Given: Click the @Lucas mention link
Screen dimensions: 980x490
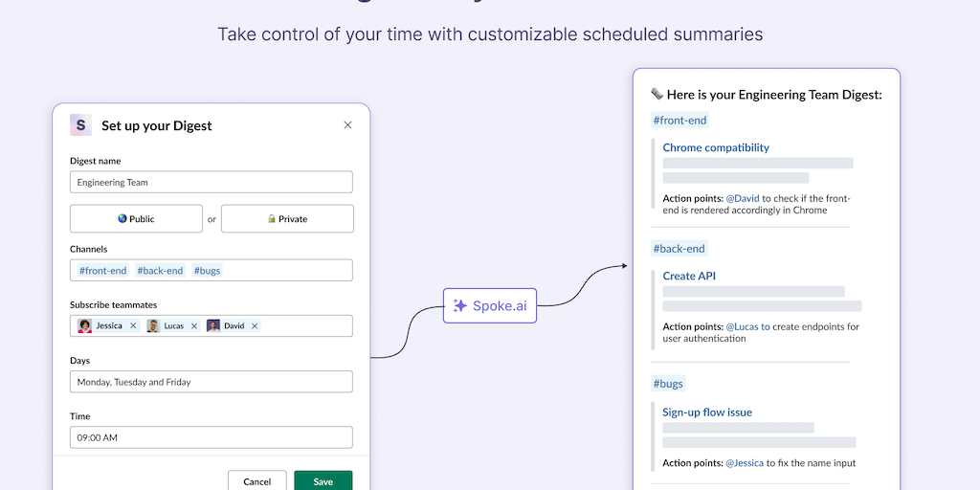Looking at the screenshot, I should [747, 326].
